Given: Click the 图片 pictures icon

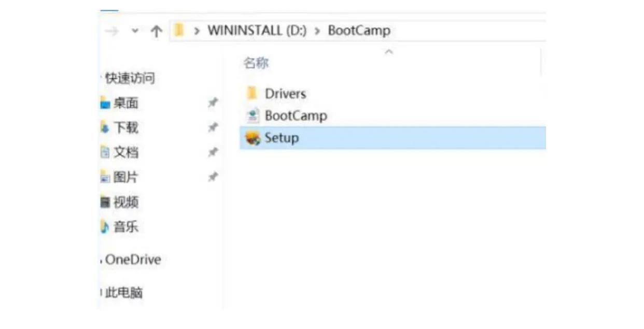Looking at the screenshot, I should 105,177.
